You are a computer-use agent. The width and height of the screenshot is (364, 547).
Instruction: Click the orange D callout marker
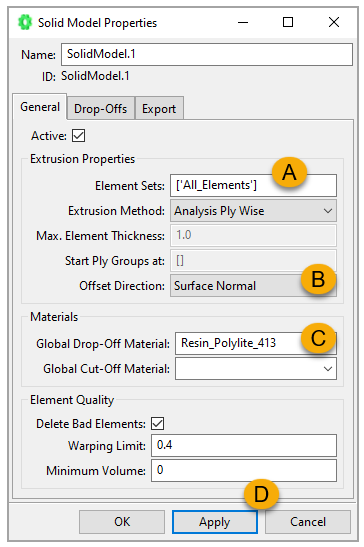pyautogui.click(x=261, y=494)
